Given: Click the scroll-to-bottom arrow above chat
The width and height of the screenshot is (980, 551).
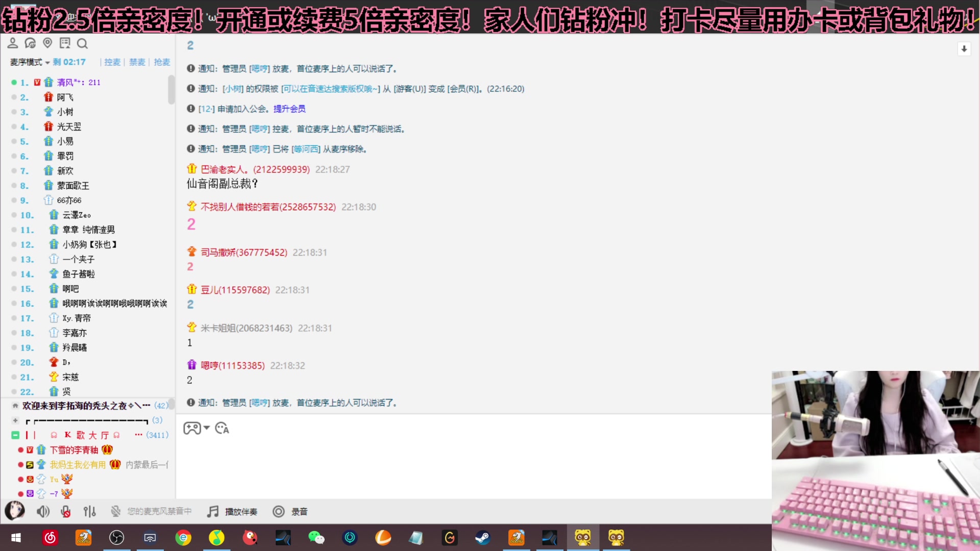Looking at the screenshot, I should tap(964, 48).
